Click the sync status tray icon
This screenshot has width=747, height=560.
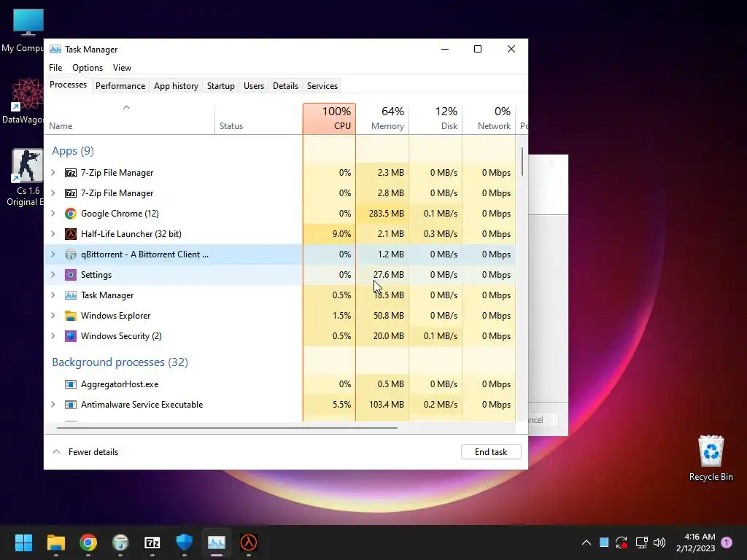coord(622,542)
